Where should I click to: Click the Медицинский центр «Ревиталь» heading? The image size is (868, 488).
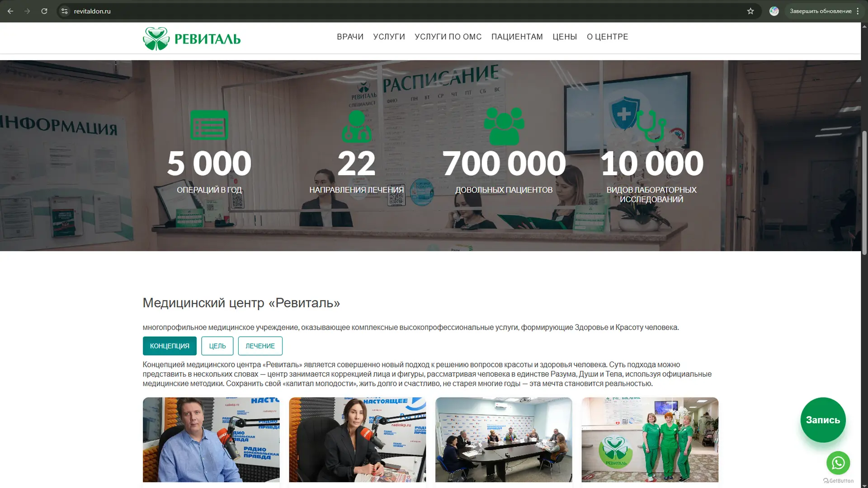click(x=241, y=303)
